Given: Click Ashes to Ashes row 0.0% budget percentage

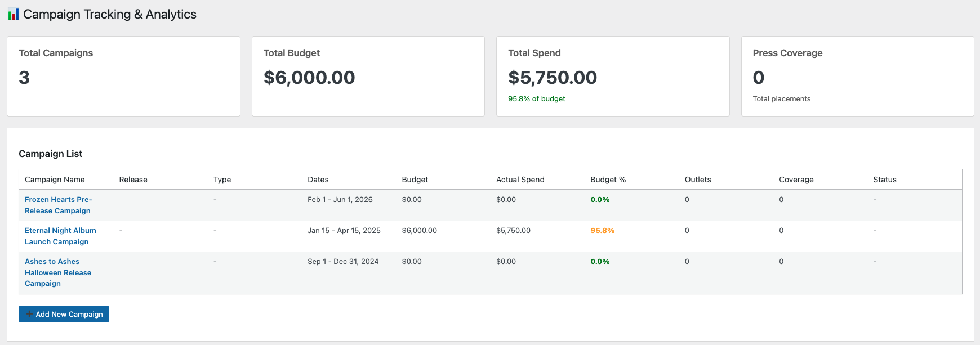Looking at the screenshot, I should (x=600, y=262).
